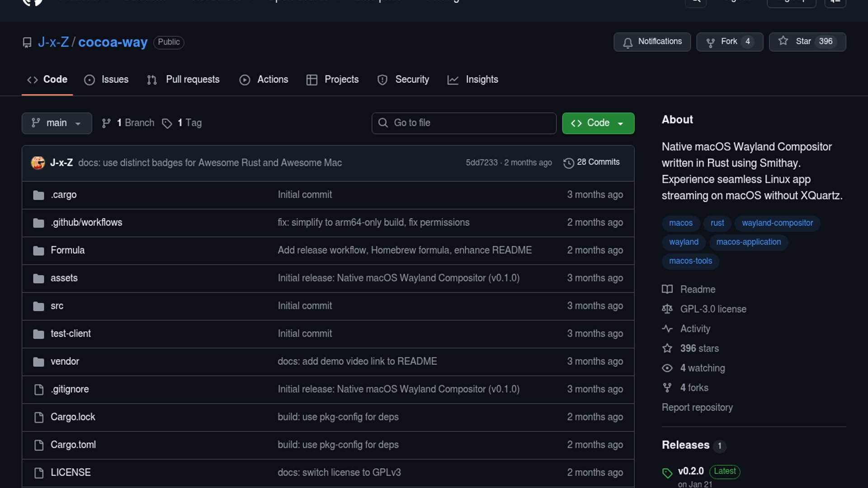Focus the Go to file search field

(x=463, y=123)
